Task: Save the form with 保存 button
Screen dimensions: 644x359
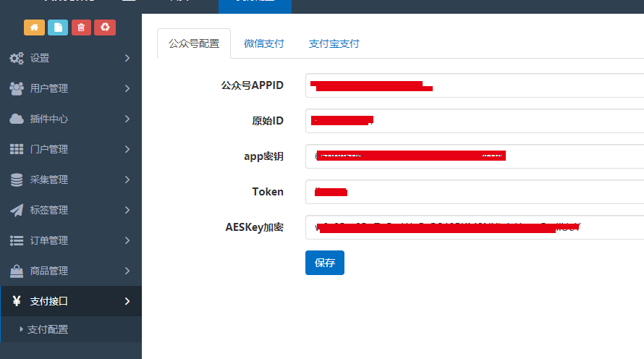Action: click(x=324, y=263)
